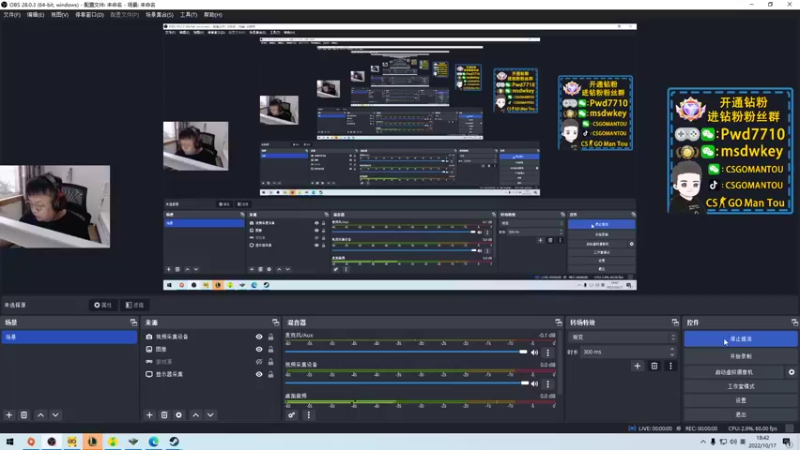The height and width of the screenshot is (450, 800).
Task: Open advanced audio properties gear in mixer
Action: (291, 415)
